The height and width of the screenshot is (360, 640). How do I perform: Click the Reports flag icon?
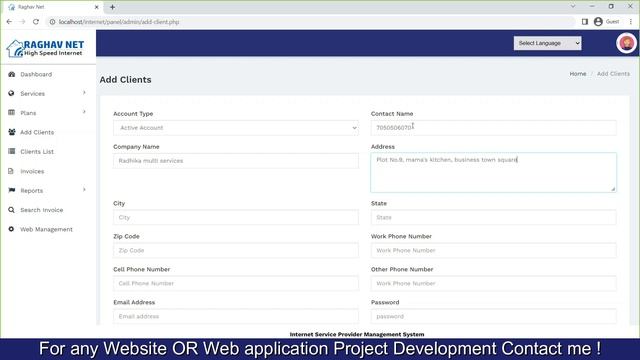click(11, 190)
